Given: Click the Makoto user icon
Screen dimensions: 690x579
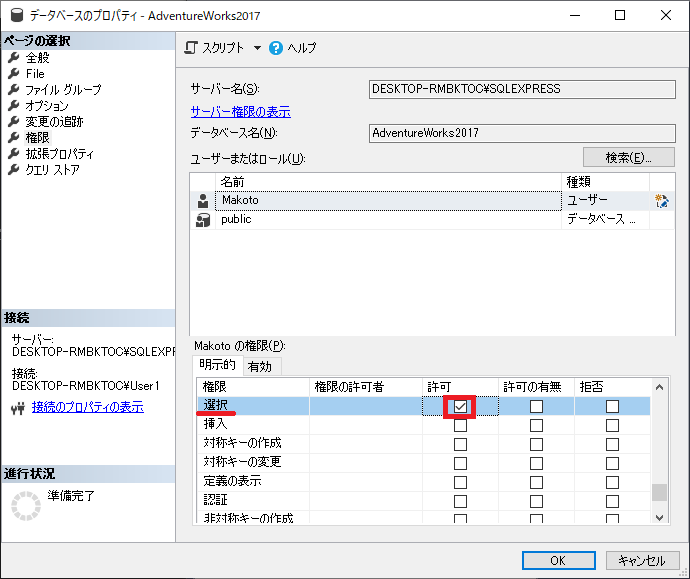Looking at the screenshot, I should click(x=203, y=201).
